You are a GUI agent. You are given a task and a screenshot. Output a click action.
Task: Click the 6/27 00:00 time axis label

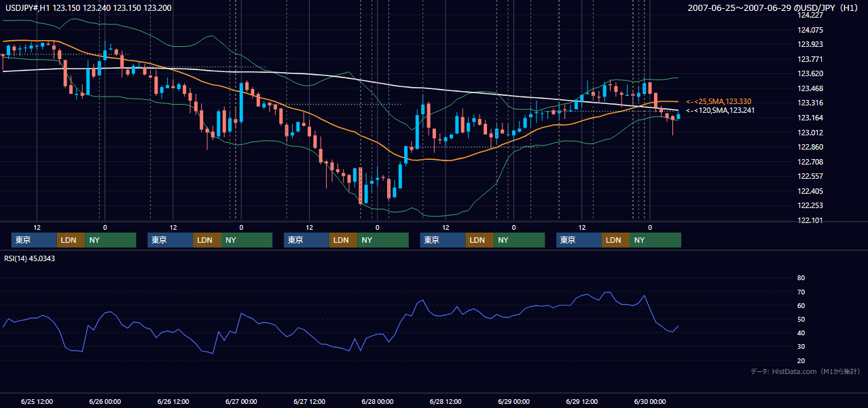click(x=241, y=401)
